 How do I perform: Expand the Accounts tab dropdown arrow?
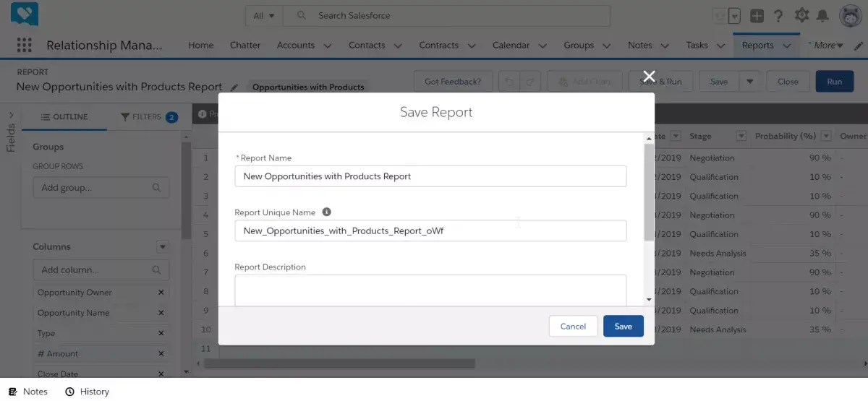tap(327, 46)
